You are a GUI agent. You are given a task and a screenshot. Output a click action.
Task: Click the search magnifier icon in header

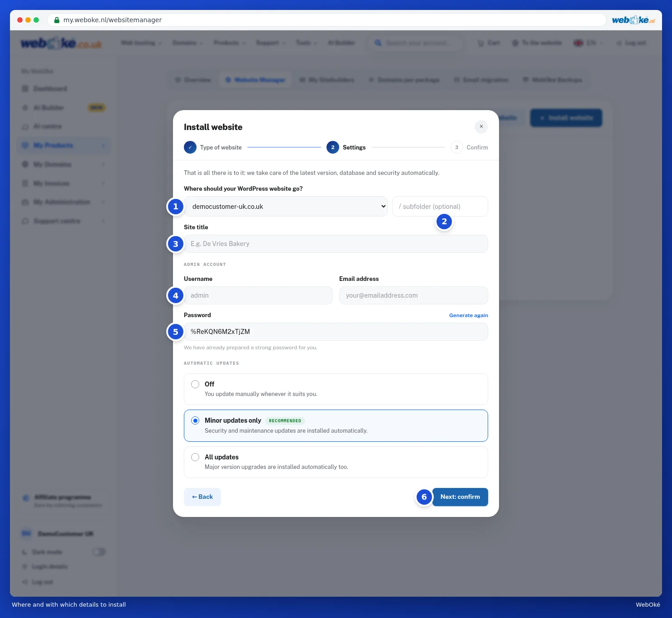(x=378, y=43)
